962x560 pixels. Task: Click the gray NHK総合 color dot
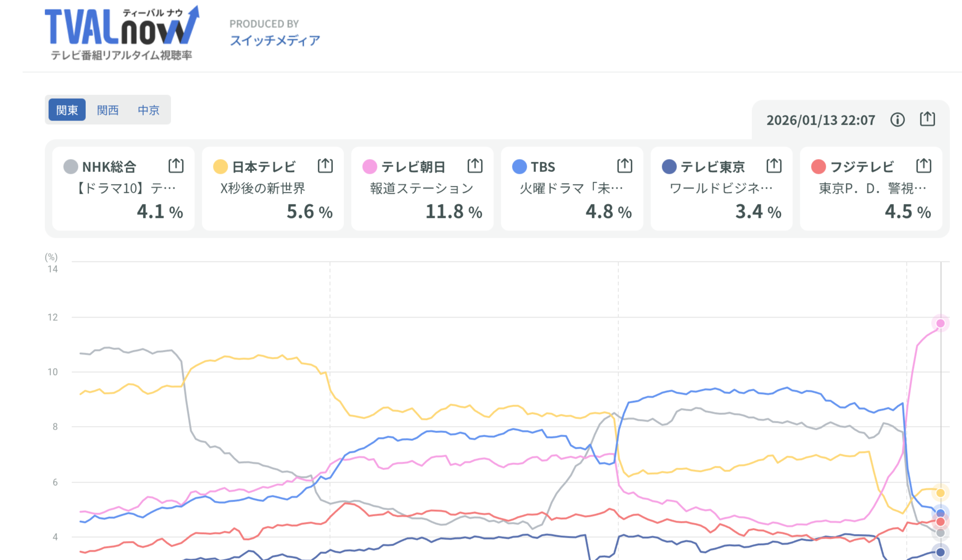pyautogui.click(x=70, y=166)
